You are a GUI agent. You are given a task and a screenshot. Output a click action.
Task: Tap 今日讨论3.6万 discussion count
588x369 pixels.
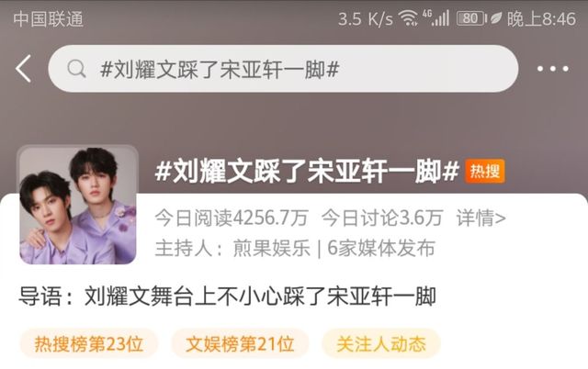tap(382, 218)
